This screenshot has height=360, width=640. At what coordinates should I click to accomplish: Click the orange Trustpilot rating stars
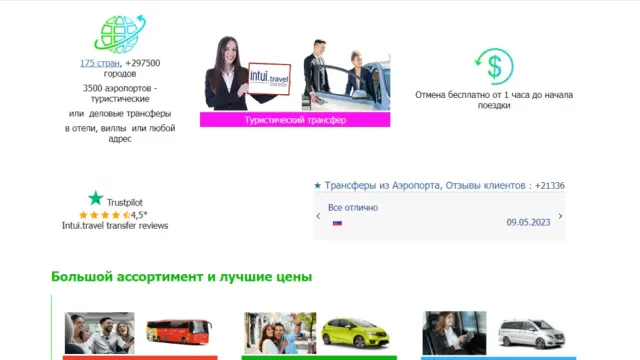(x=104, y=215)
